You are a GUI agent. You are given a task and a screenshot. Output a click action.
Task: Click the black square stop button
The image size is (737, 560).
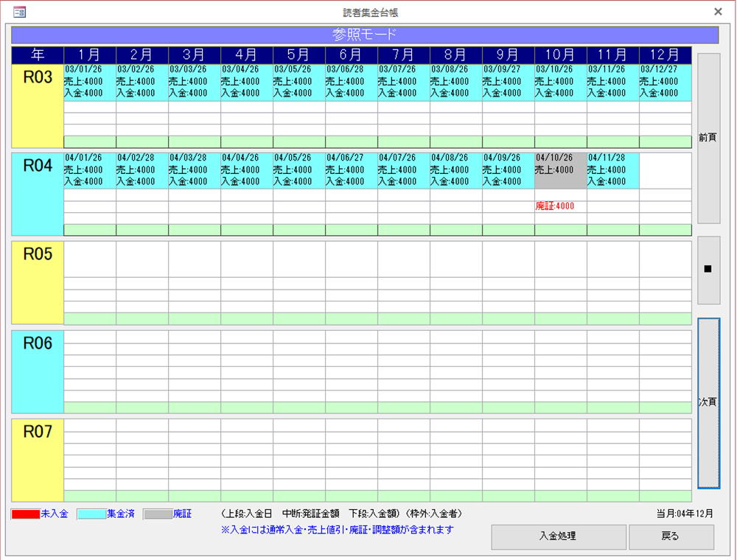[708, 270]
